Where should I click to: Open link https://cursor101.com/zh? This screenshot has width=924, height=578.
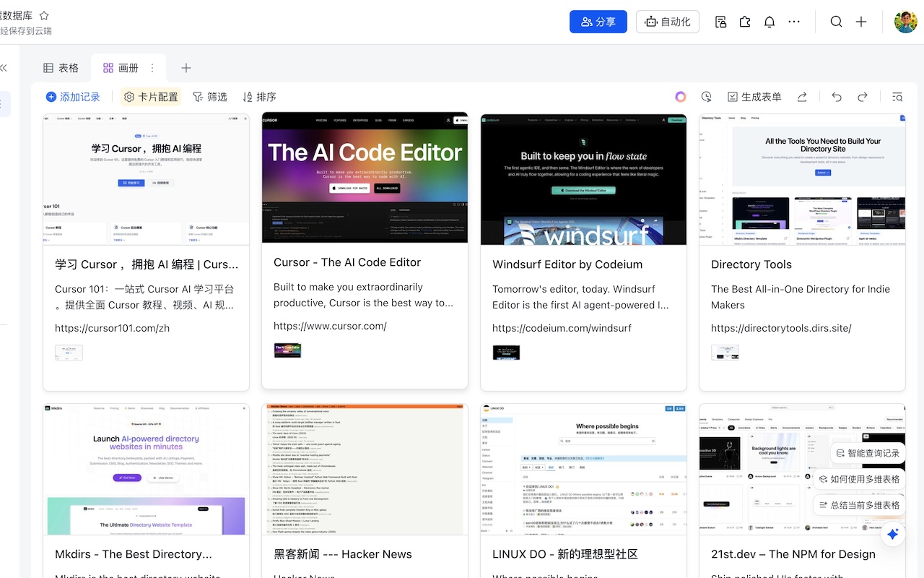112,328
